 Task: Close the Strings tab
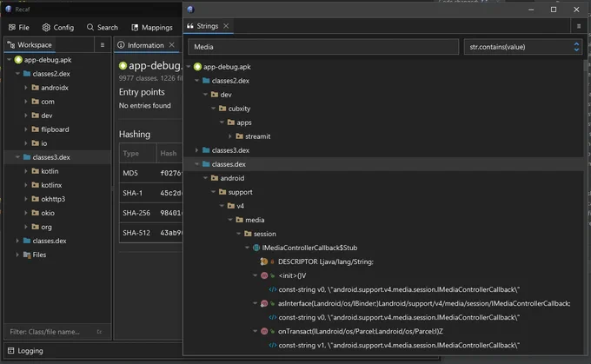pos(226,26)
